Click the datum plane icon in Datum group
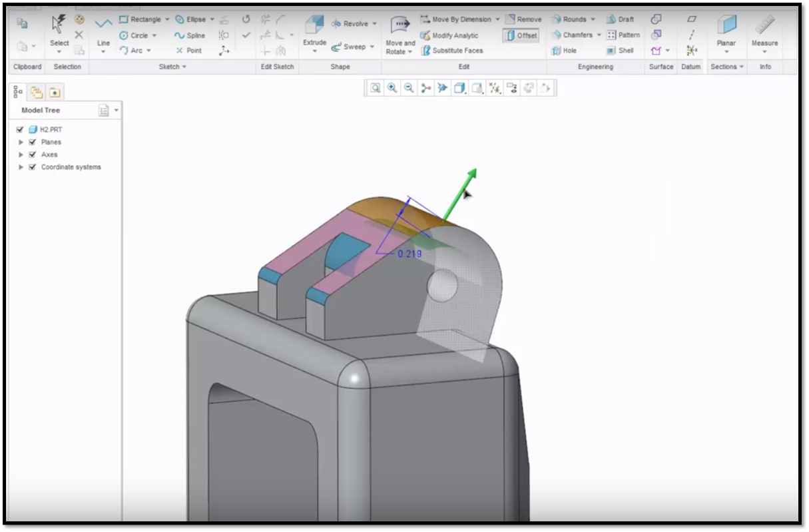The width and height of the screenshot is (809, 532). click(692, 19)
